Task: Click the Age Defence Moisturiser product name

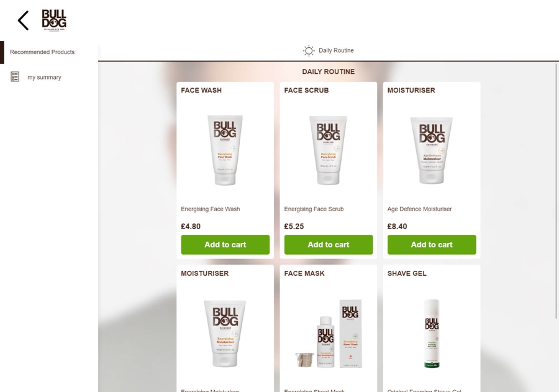Action: 420,209
